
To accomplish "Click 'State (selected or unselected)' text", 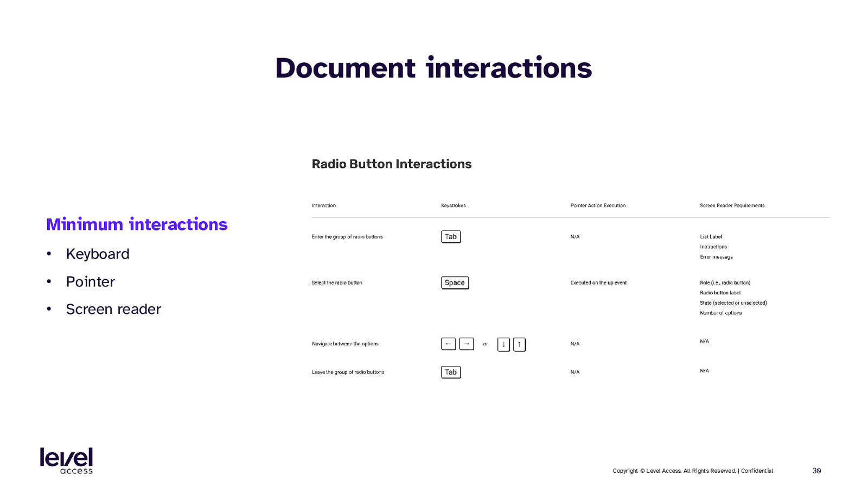I will point(733,303).
